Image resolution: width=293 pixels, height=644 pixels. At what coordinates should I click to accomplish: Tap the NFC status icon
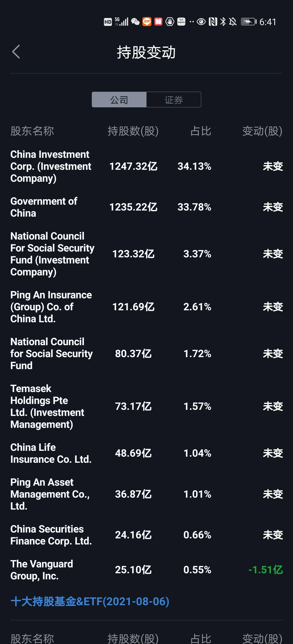213,22
